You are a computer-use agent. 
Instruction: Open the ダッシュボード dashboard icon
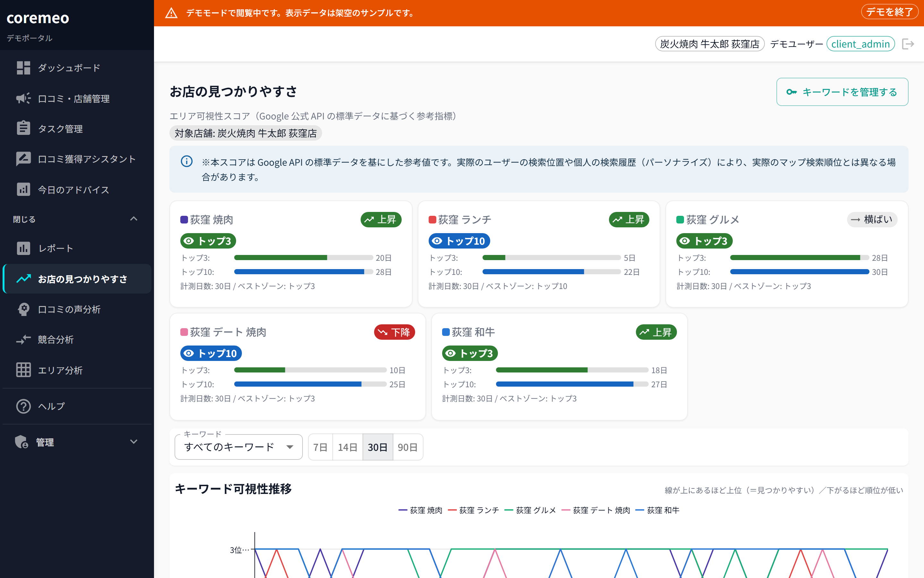point(23,68)
